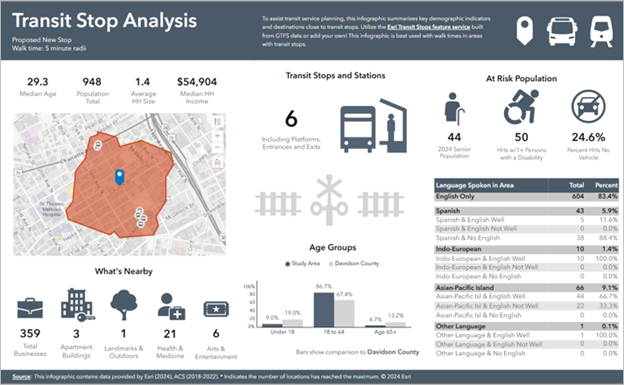Click the train icon in the header

pos(601,31)
